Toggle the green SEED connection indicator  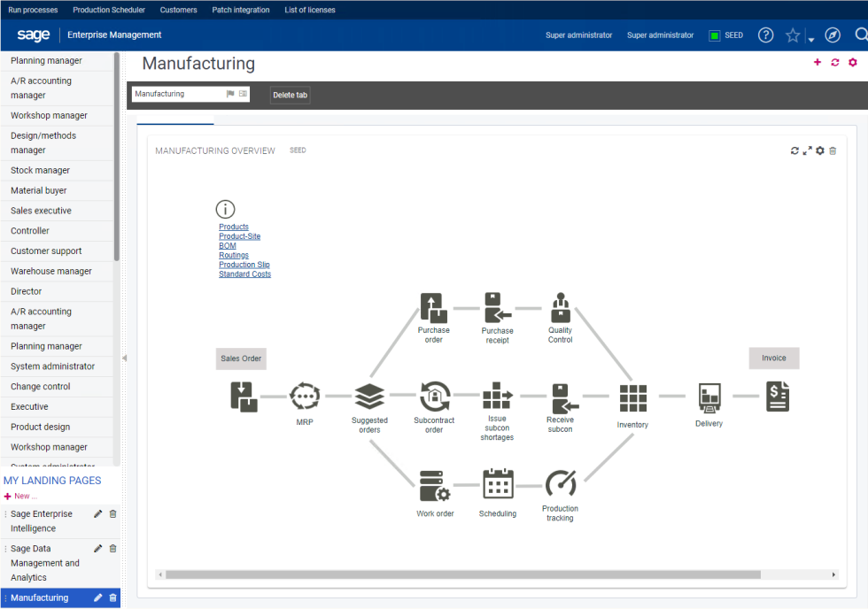(x=714, y=35)
